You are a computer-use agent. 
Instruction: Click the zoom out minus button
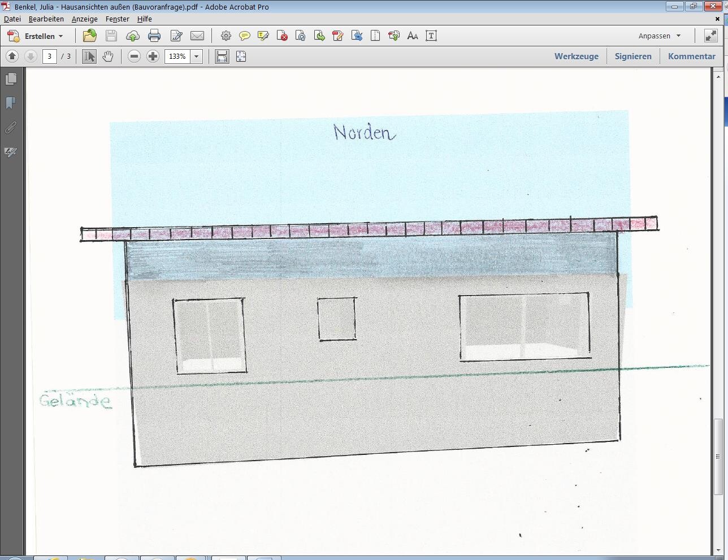pyautogui.click(x=134, y=57)
